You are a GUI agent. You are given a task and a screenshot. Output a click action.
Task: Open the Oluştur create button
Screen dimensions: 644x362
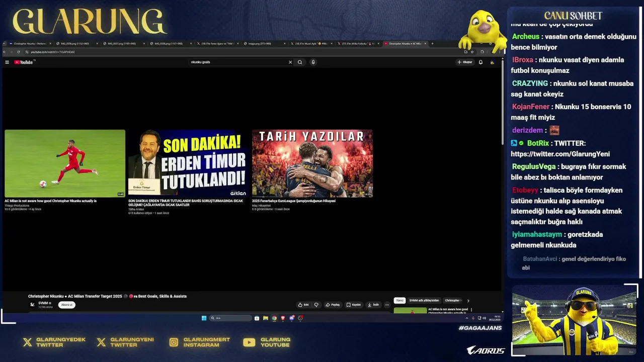pos(465,62)
